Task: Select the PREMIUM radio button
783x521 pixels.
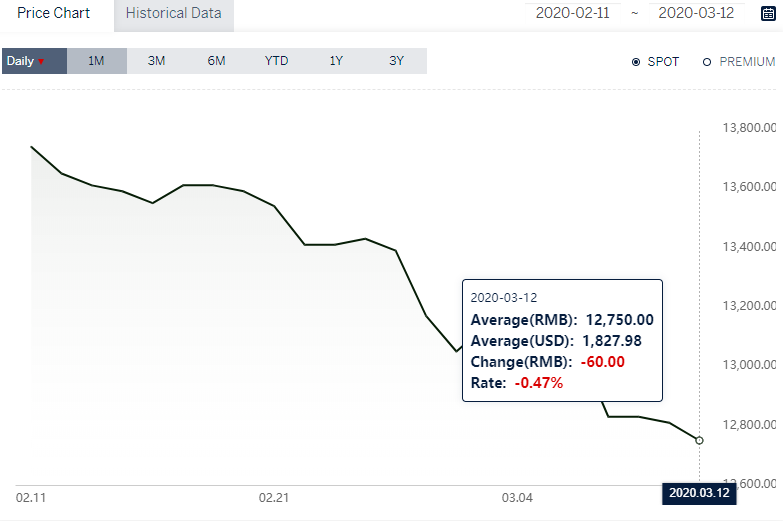Action: pos(707,62)
